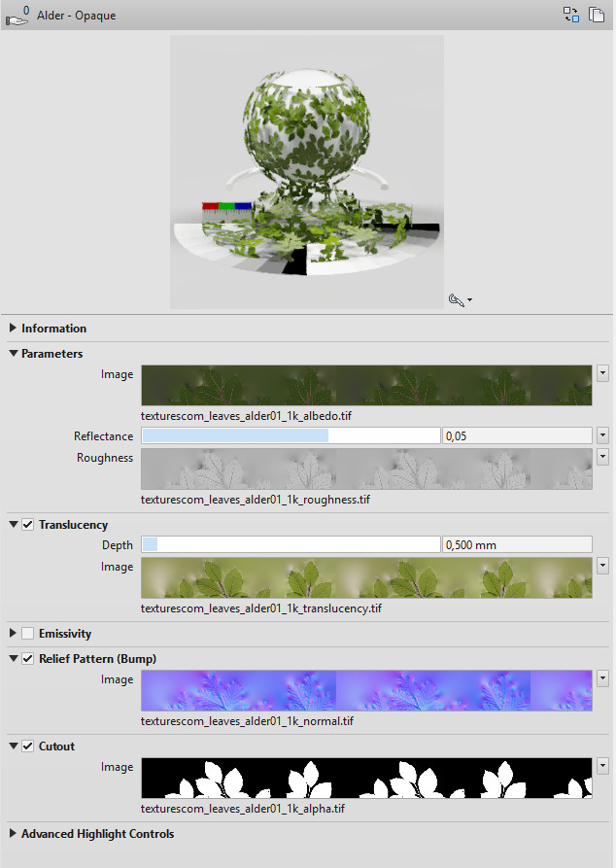Click file name texturescom_leaves_alder01_1k_albedo.tif

pos(246,416)
